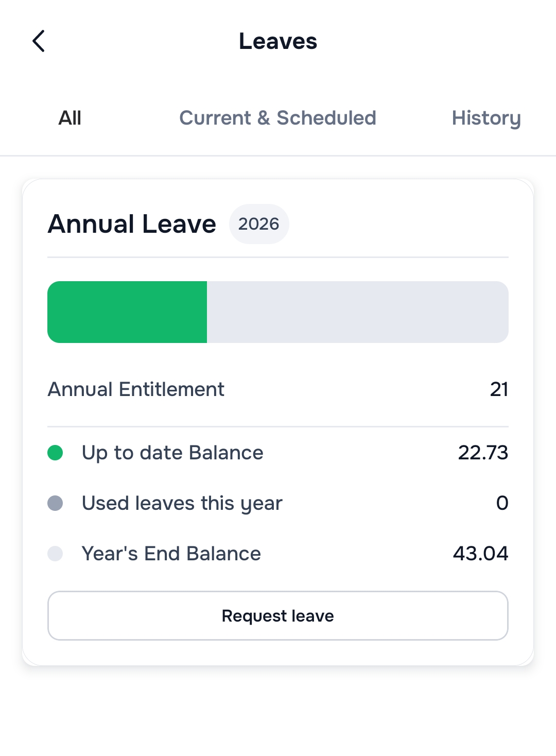Switch to the All tab
The image size is (556, 756).
[70, 118]
